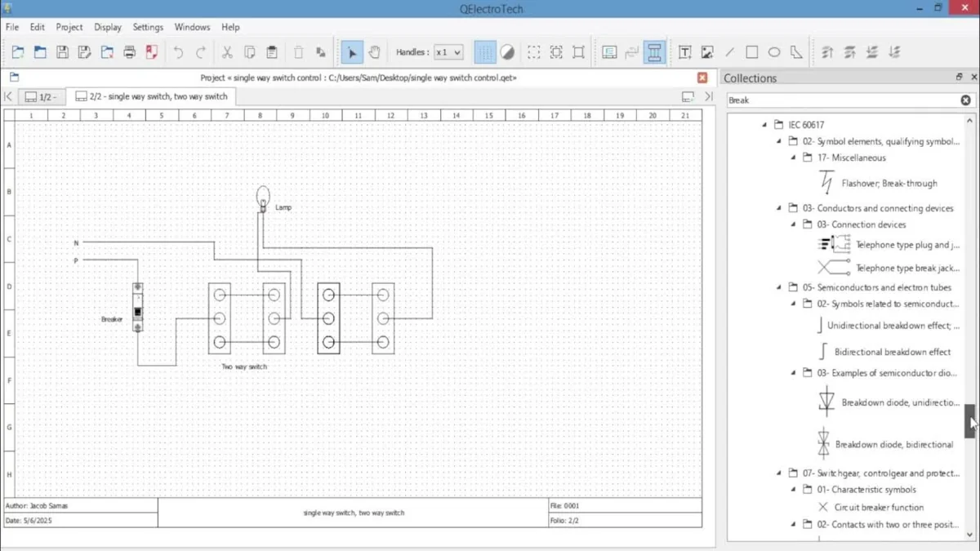
Task: Choose the rectangle shape tool
Action: point(752,52)
